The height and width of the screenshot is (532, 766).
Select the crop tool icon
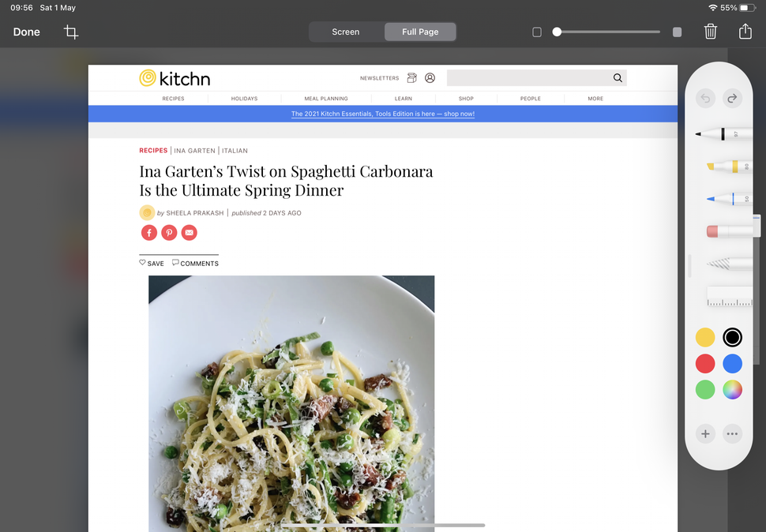tap(71, 32)
